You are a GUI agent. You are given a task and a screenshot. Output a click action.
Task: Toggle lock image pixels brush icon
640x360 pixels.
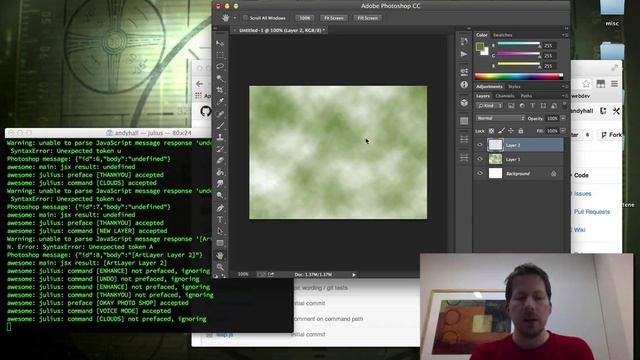pyautogui.click(x=501, y=131)
